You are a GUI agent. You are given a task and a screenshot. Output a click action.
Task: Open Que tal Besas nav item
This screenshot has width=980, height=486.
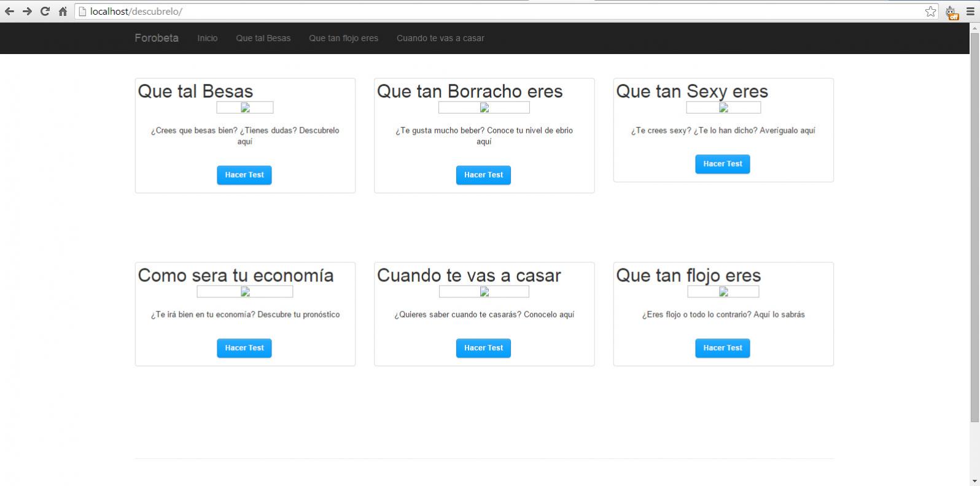coord(263,38)
